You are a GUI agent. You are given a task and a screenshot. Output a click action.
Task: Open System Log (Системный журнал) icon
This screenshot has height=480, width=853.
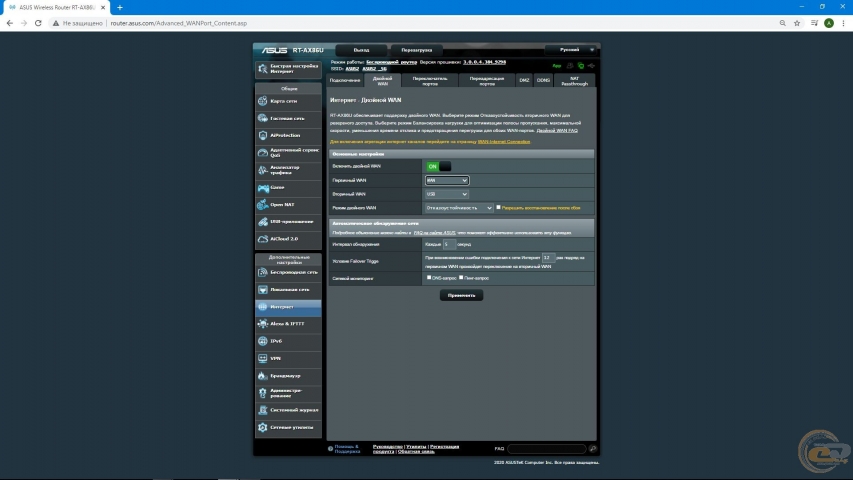tap(263, 410)
